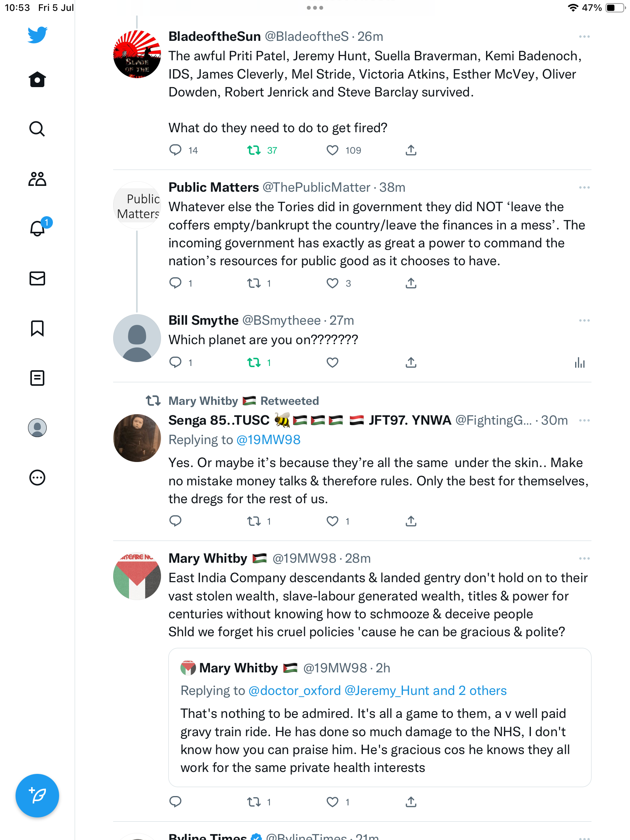The width and height of the screenshot is (630, 840).
Task: Open the @19MW98 mention link
Action: tap(268, 440)
